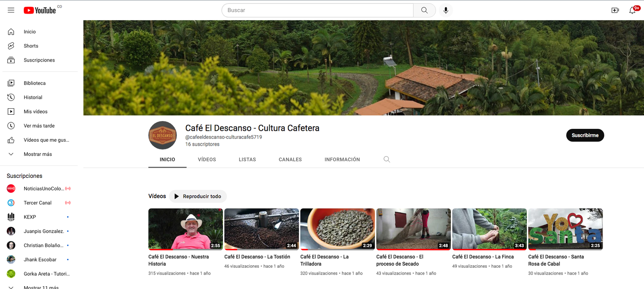Screen dimensions: 644x289
Task: Open the NoticiasUnoColombia subscription
Action: coord(40,188)
